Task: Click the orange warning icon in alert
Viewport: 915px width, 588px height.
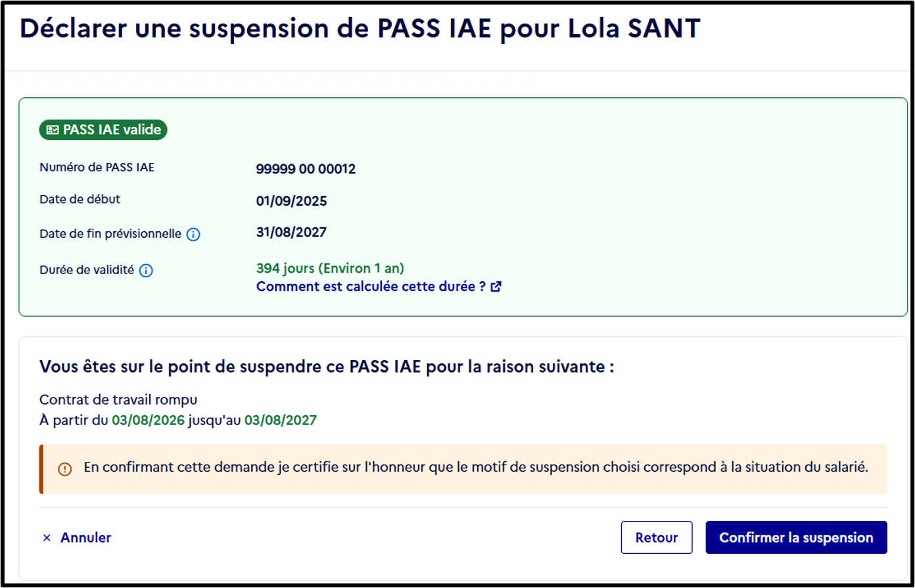Action: [x=64, y=469]
